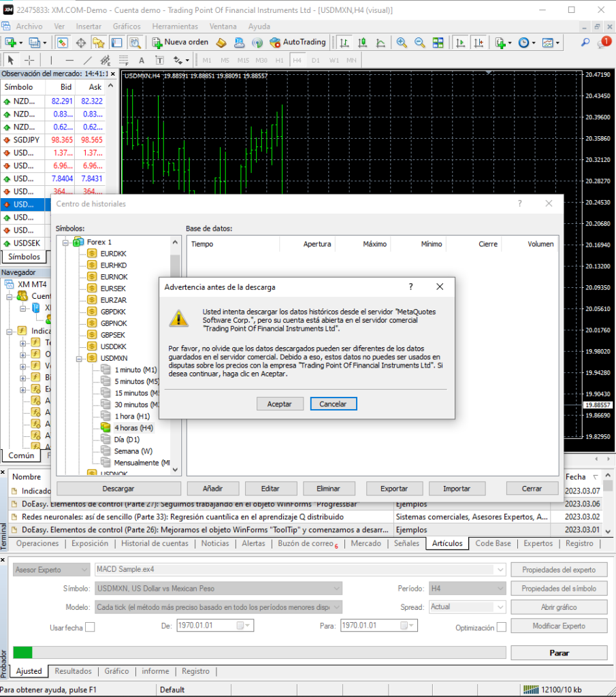This screenshot has width=616, height=697.
Task: Open the MetaEditor yellow book icon
Action: (221, 43)
